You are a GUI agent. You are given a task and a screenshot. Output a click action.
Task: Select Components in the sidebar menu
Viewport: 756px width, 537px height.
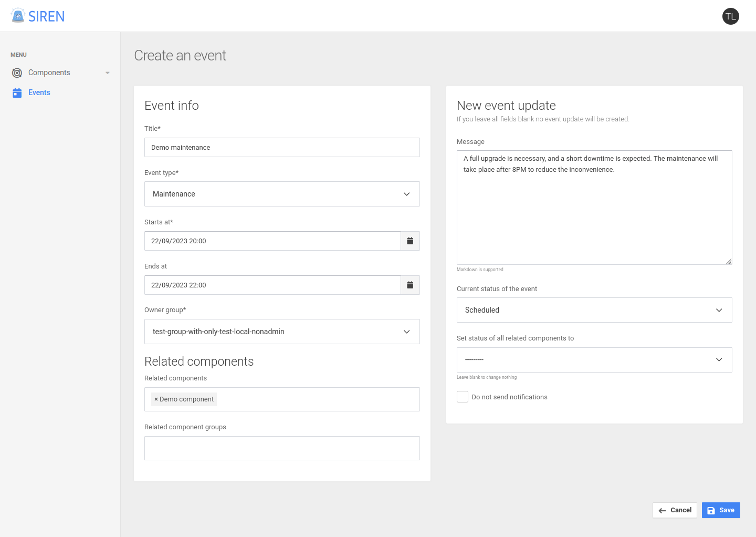pos(49,73)
